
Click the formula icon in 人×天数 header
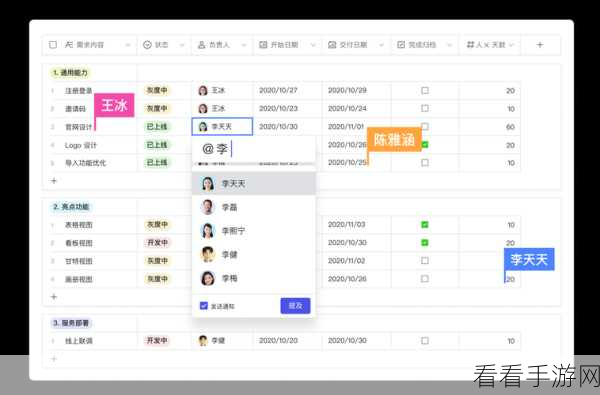coord(470,45)
